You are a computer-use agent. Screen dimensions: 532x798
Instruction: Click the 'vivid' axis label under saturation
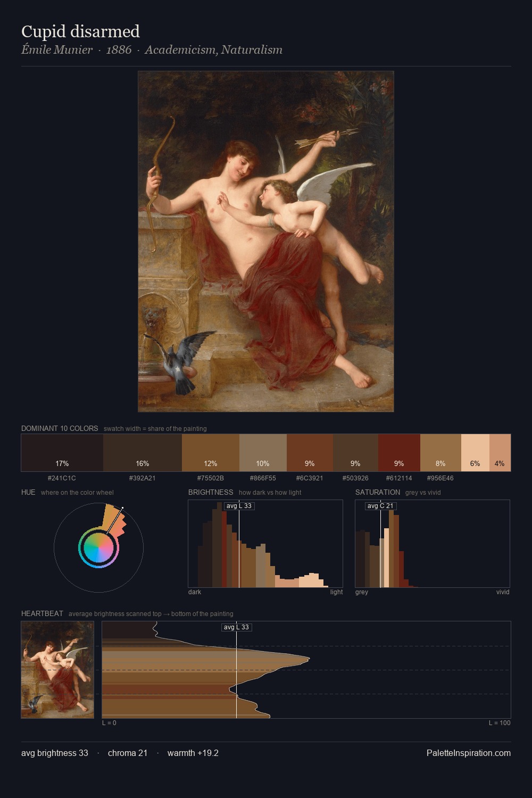coord(503,592)
